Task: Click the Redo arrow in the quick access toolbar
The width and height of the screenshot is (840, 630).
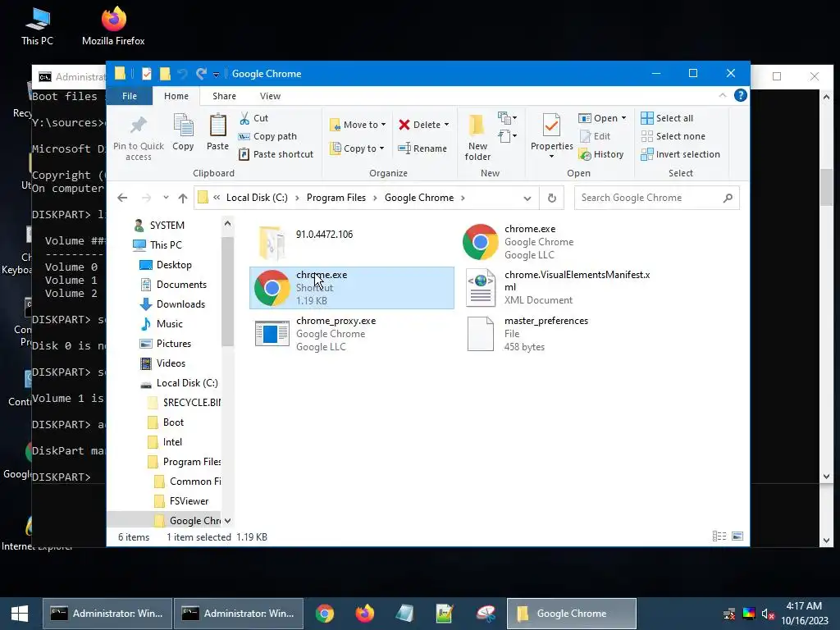Action: (202, 73)
